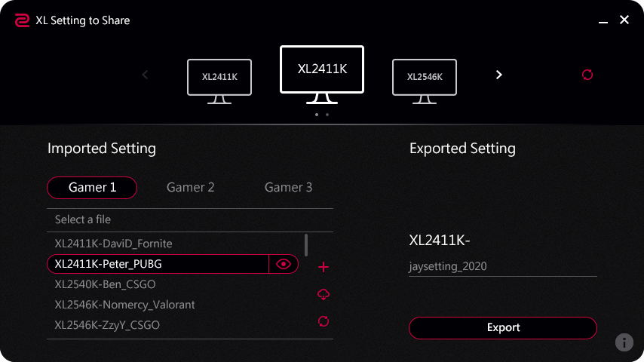Click the red plus add-setting icon
This screenshot has height=362, width=644.
point(324,267)
